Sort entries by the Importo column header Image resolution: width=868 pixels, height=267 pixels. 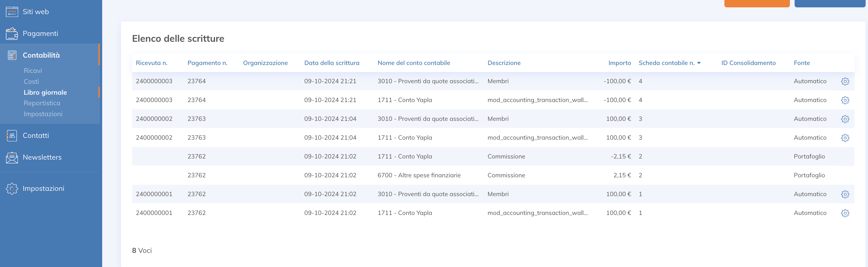tap(619, 63)
